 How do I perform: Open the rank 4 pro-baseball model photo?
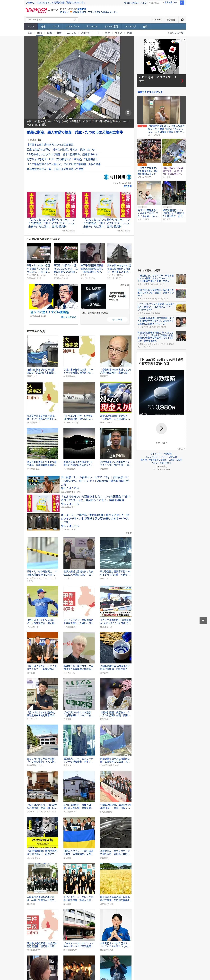click(149, 193)
